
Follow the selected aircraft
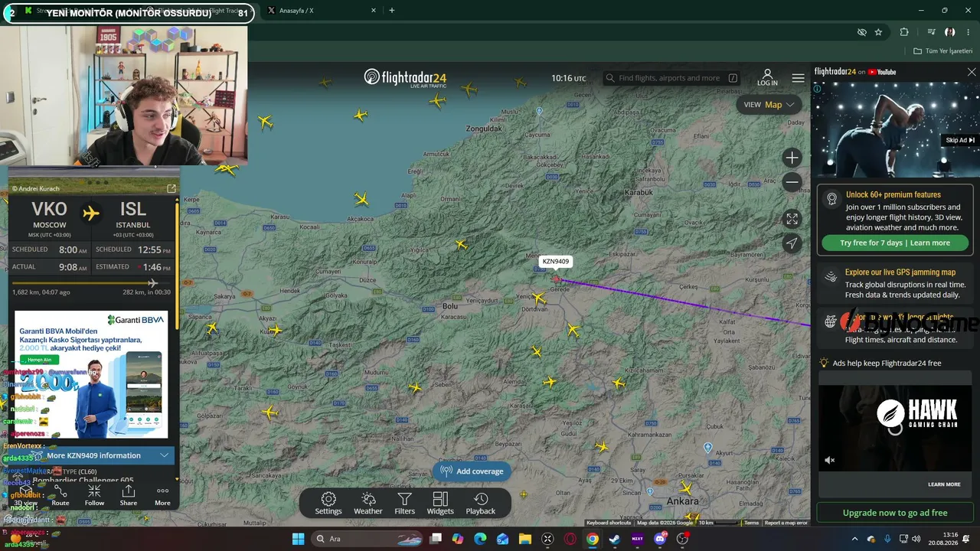94,495
